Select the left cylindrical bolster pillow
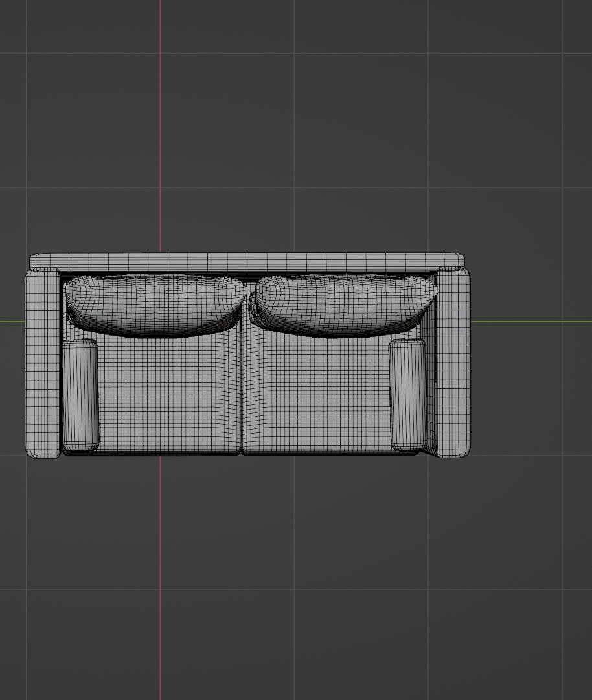592x700 pixels. click(x=80, y=395)
